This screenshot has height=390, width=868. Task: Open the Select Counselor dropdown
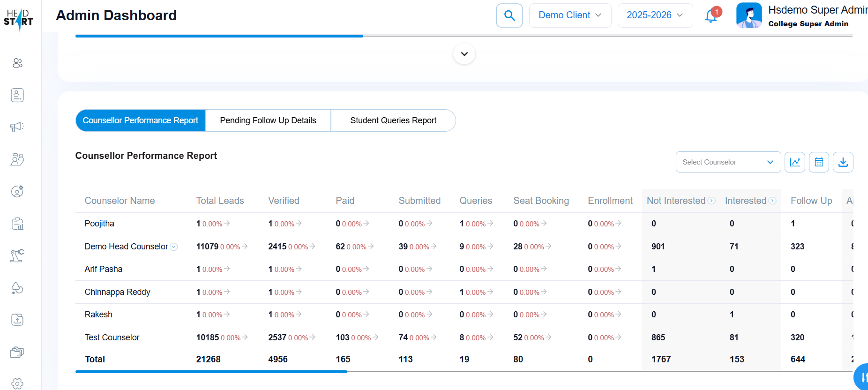click(727, 162)
